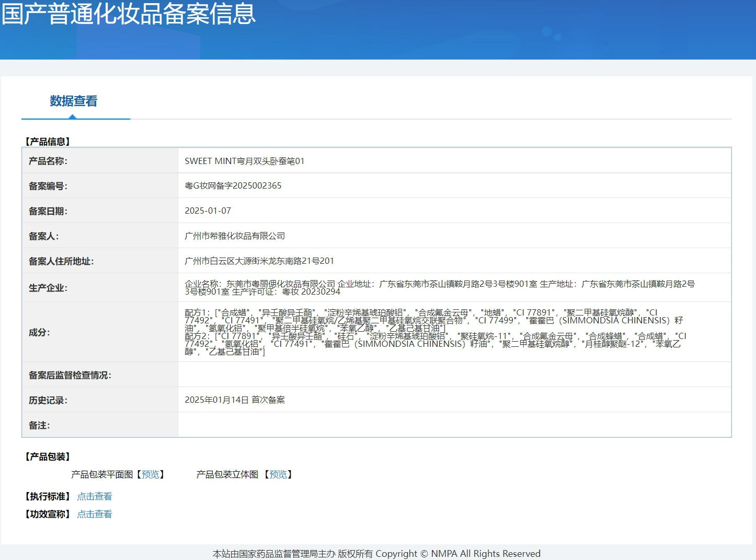Click the empty 备注 value cell
756x560 pixels.
pyautogui.click(x=454, y=425)
